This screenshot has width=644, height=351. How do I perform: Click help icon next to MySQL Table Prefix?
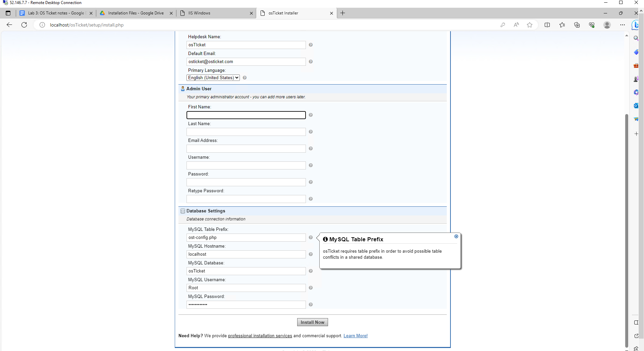(311, 237)
